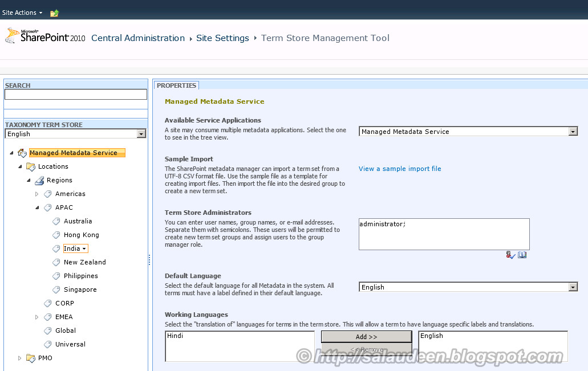
Task: Click the Global term tag icon
Action: pos(48,331)
